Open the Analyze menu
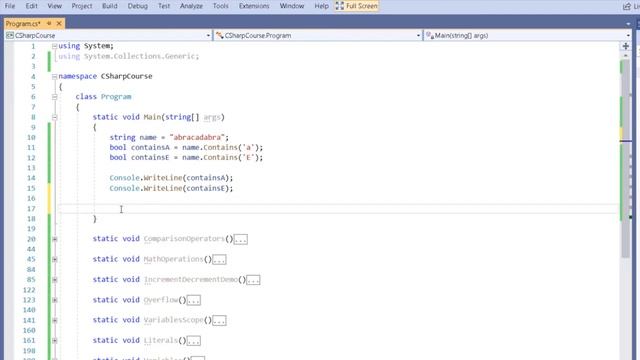This screenshot has width=640, height=360. [x=191, y=6]
